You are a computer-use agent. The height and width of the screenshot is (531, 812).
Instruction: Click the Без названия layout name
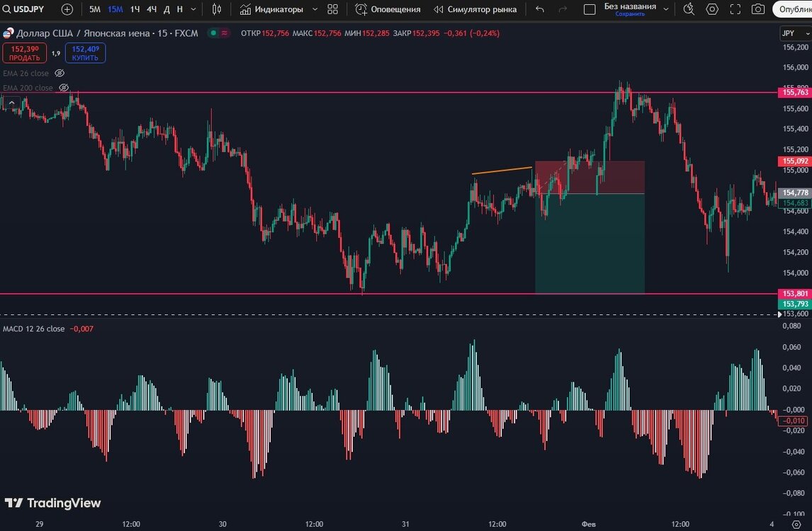coord(630,6)
